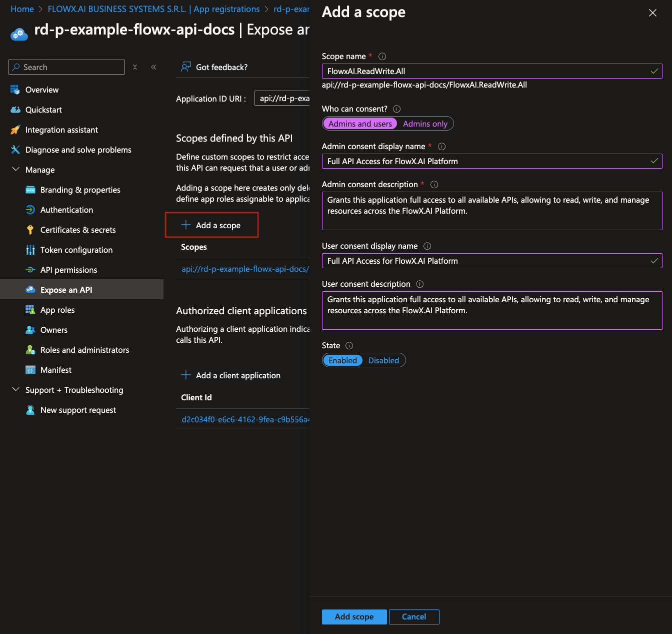Collapse sidebar with double chevron icon
Viewport: 672px width, 634px height.
coord(153,67)
